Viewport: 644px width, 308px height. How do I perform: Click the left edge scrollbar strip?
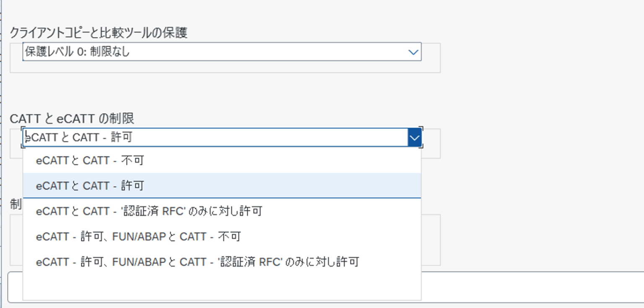(3, 168)
